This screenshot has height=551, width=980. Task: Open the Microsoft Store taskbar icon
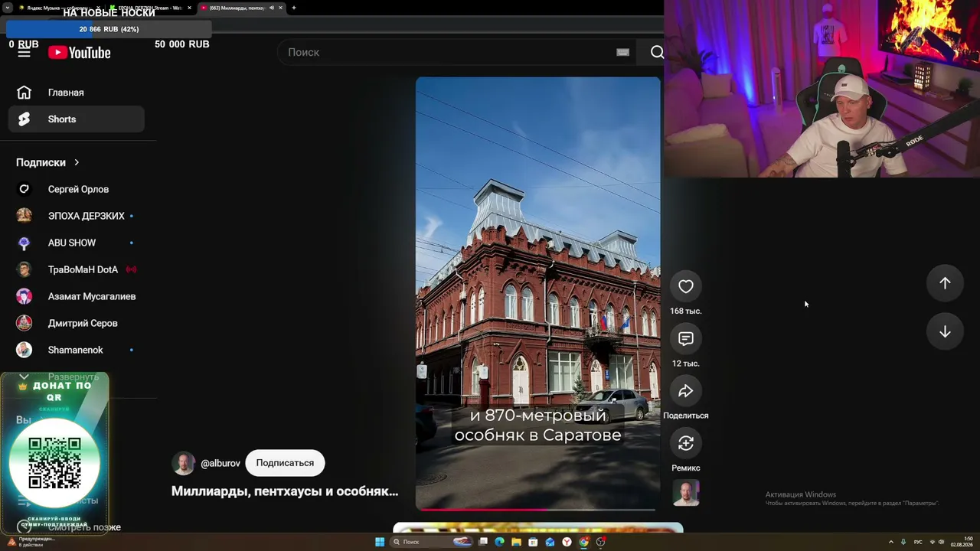pos(533,542)
